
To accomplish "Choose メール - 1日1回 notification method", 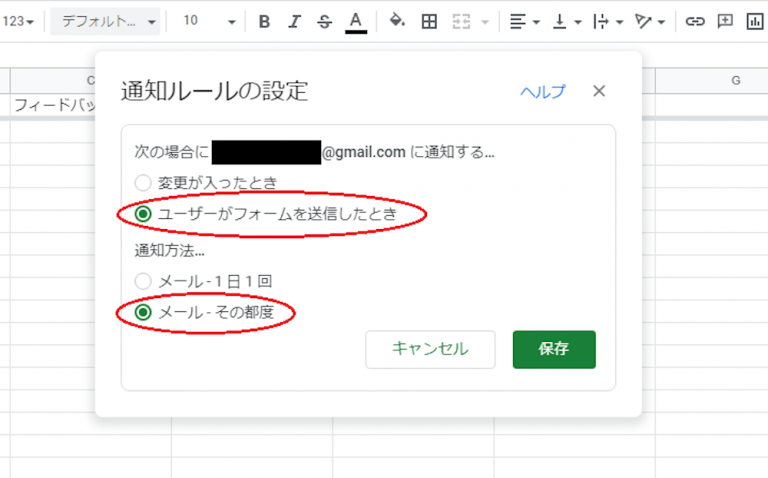I will pyautogui.click(x=144, y=282).
